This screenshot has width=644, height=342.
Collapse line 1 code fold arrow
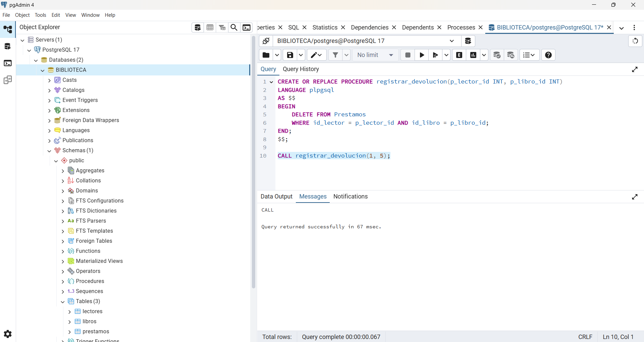pyautogui.click(x=271, y=82)
